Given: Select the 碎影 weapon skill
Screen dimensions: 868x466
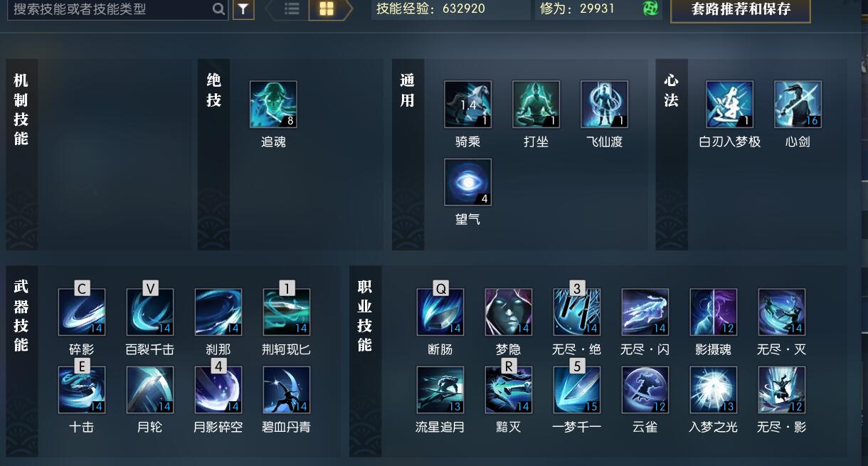Looking at the screenshot, I should 81,312.
